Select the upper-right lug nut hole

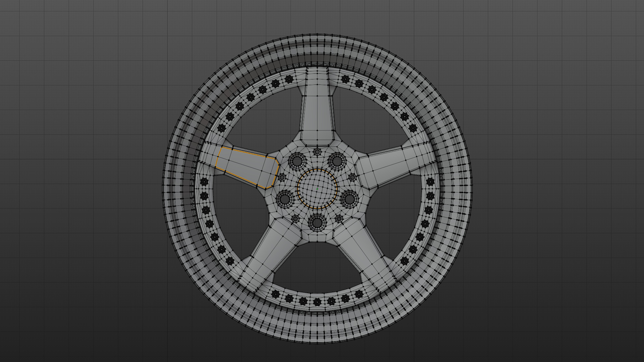pyautogui.click(x=337, y=161)
